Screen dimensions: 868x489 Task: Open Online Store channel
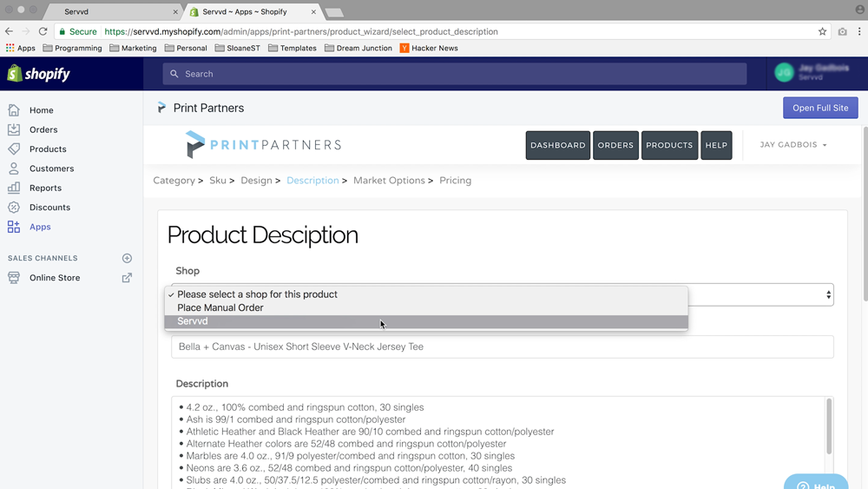click(x=54, y=277)
